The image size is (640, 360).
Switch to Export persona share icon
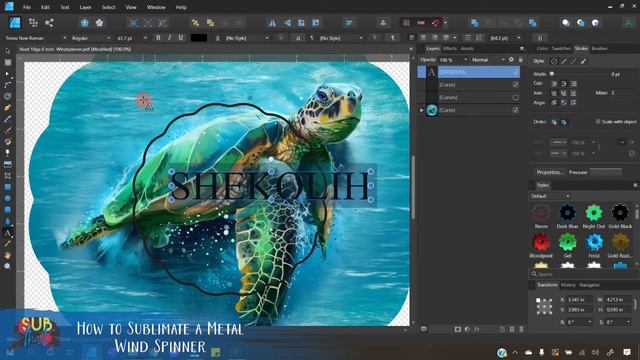(x=49, y=22)
